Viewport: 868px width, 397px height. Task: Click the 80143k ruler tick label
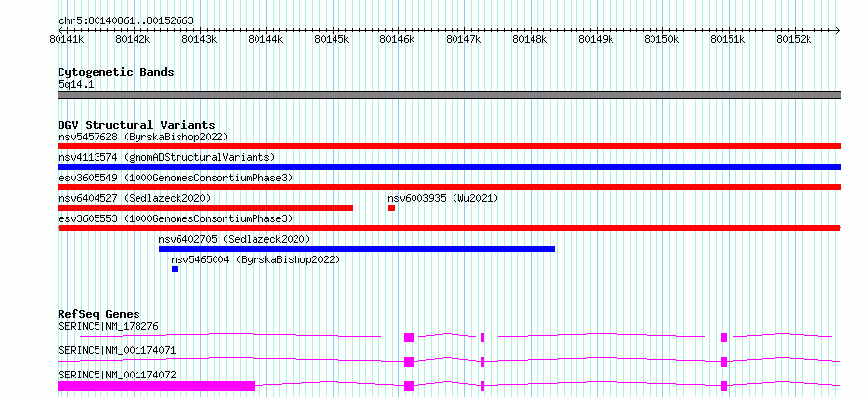point(199,39)
